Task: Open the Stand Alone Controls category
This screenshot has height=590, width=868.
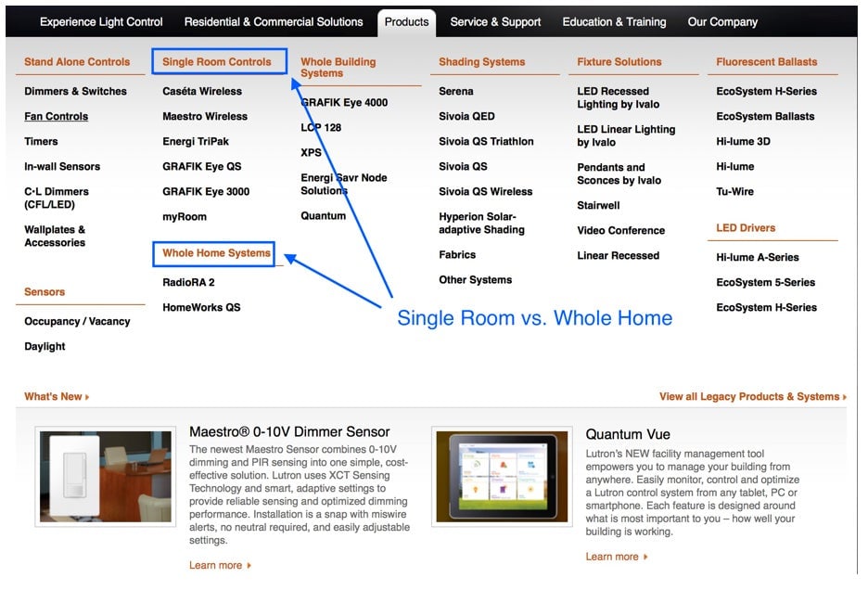Action: 77,62
